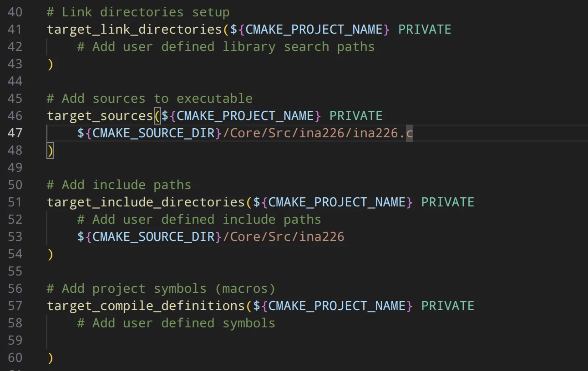Screen dimensions: 588x371
Task: Click the '# Add include paths' comment
Action: (119, 185)
